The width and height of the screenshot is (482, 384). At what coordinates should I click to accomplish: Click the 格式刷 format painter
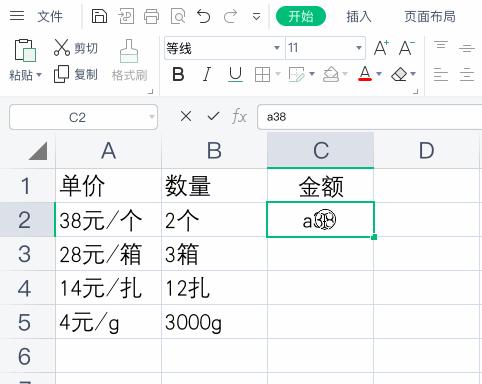(x=129, y=61)
